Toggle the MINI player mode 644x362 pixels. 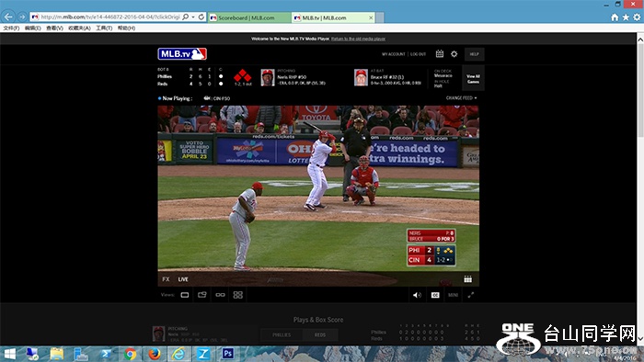(x=453, y=295)
